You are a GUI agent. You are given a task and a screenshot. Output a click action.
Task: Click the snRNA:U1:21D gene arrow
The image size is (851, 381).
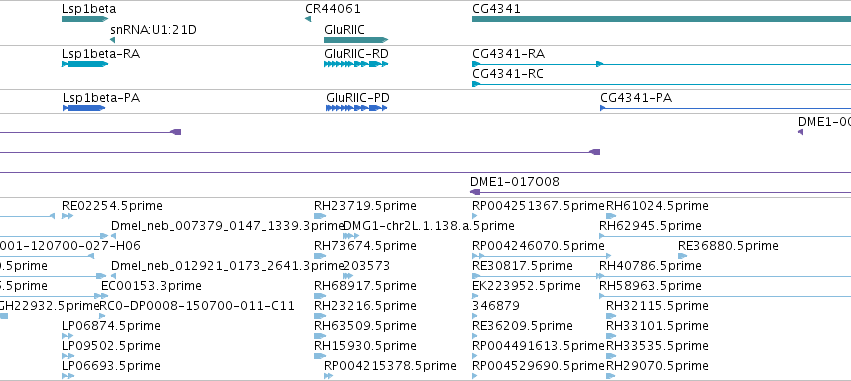click(112, 40)
